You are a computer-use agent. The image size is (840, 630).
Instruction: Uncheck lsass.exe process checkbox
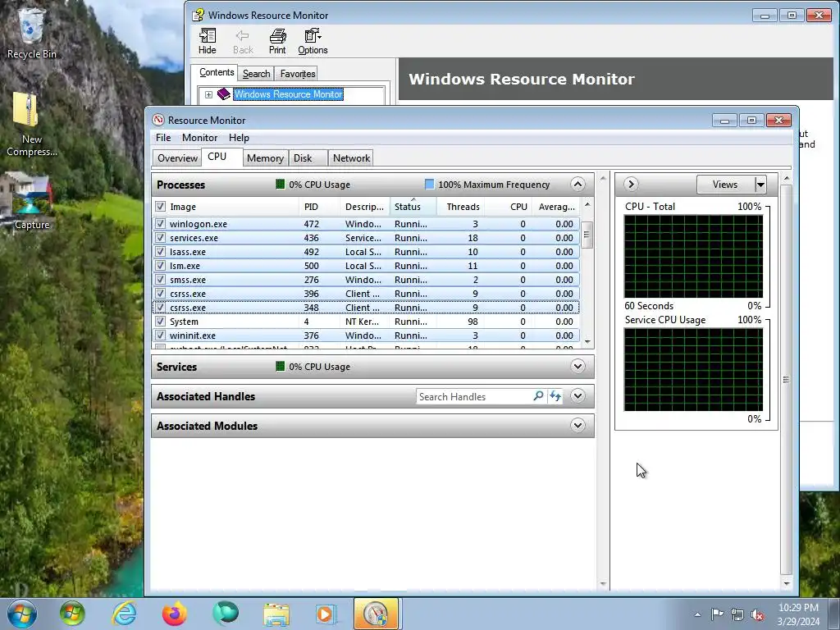pos(160,251)
